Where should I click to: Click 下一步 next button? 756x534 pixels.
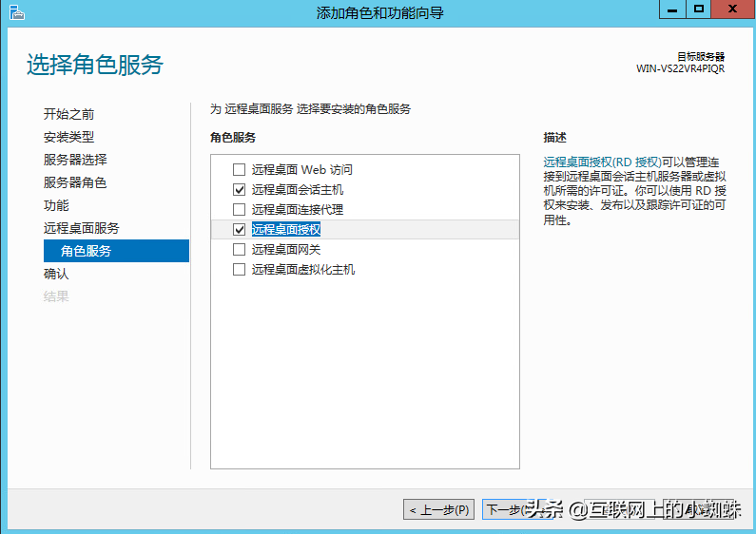(x=518, y=509)
